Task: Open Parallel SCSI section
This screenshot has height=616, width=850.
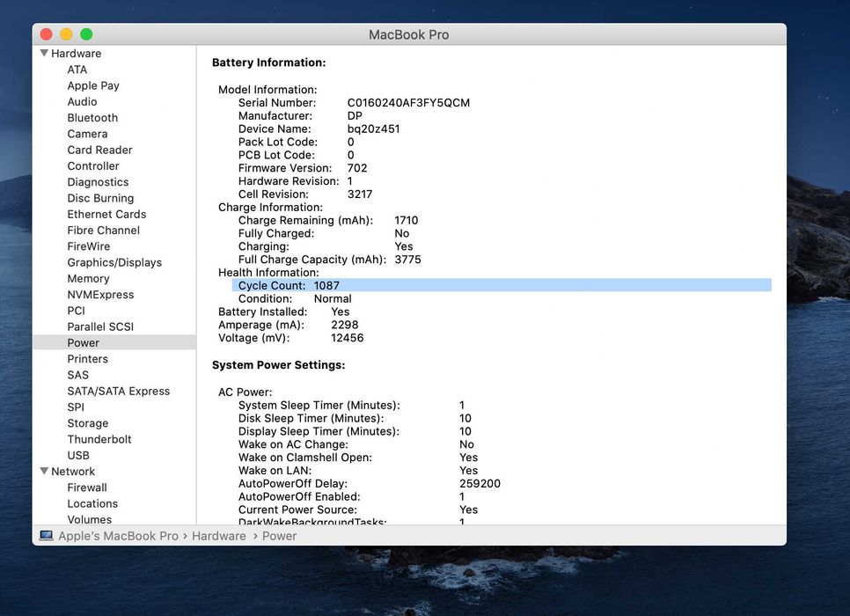Action: (100, 327)
